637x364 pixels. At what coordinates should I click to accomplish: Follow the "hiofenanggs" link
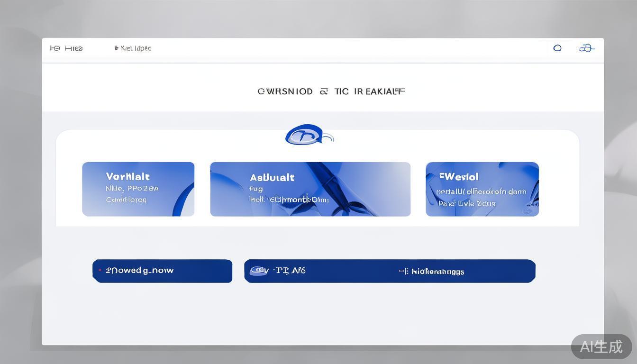pyautogui.click(x=437, y=272)
